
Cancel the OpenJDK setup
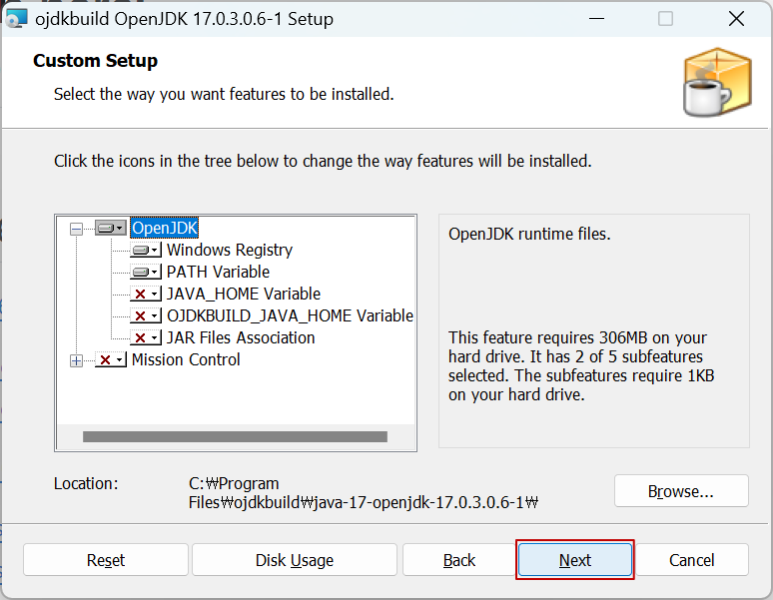pyautogui.click(x=692, y=560)
